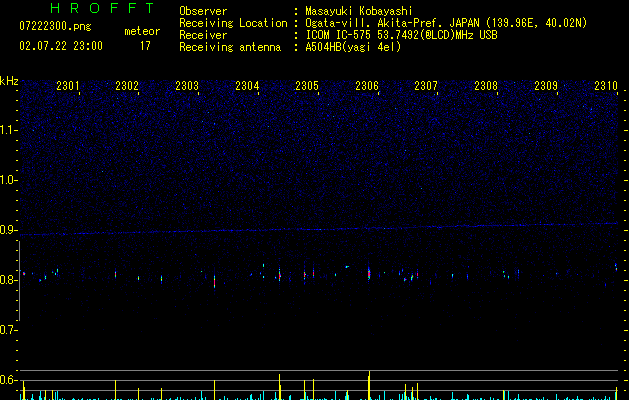
Task: Click the 0.9 frequency axis label
Action: tap(9, 230)
